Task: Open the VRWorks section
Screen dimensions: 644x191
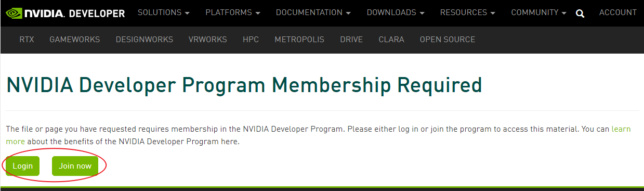Action: pyautogui.click(x=208, y=40)
